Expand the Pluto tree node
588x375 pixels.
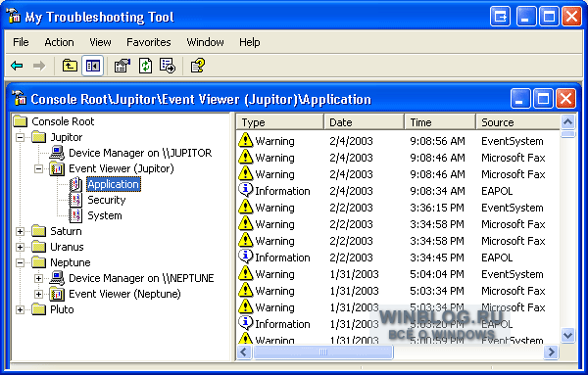click(x=20, y=309)
